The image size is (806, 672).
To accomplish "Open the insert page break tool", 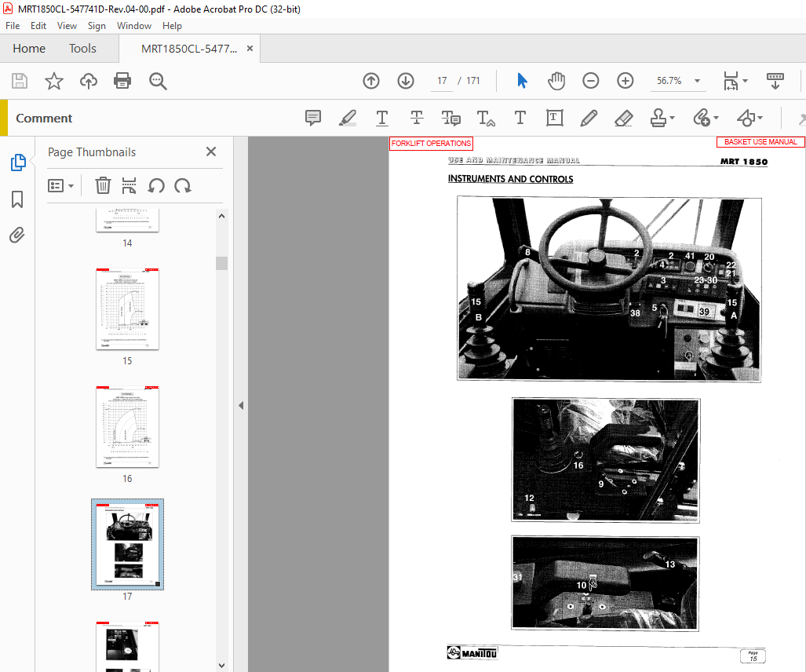I will [x=129, y=185].
